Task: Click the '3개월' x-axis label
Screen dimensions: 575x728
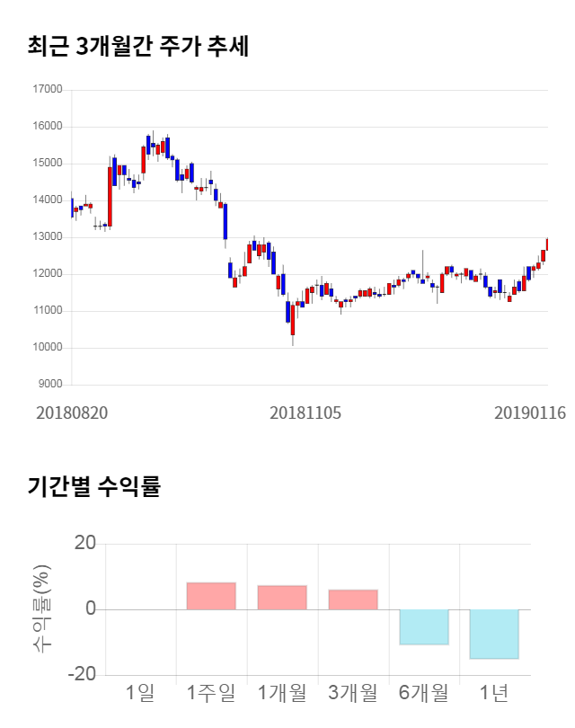Action: tap(352, 693)
